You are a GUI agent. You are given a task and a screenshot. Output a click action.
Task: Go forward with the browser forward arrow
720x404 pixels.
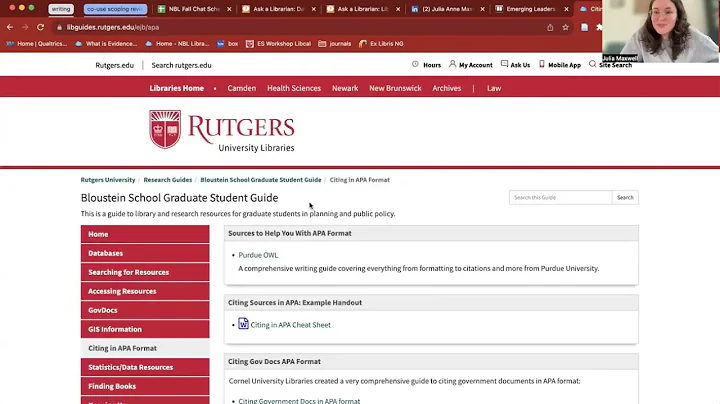click(x=25, y=28)
